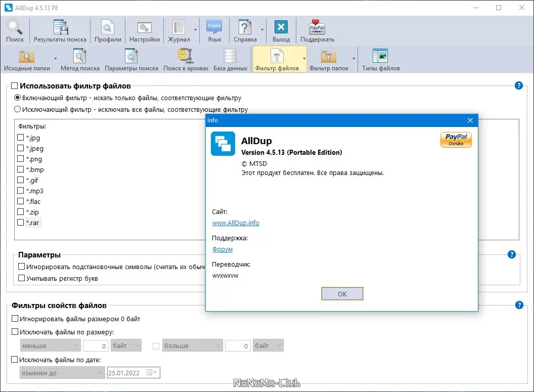Open Типы файлов icon
This screenshot has height=392, width=534.
pyautogui.click(x=381, y=60)
